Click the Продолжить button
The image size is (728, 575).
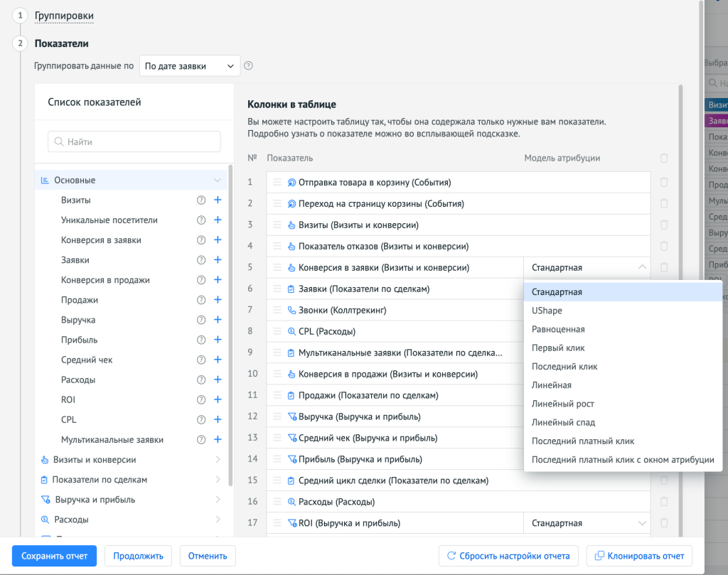[x=139, y=556]
